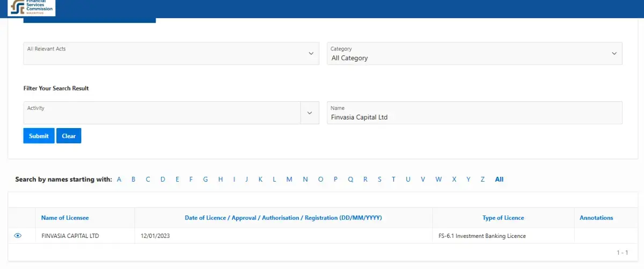Filter names starting with P
Screen dimensions: 644x269
[336, 180]
